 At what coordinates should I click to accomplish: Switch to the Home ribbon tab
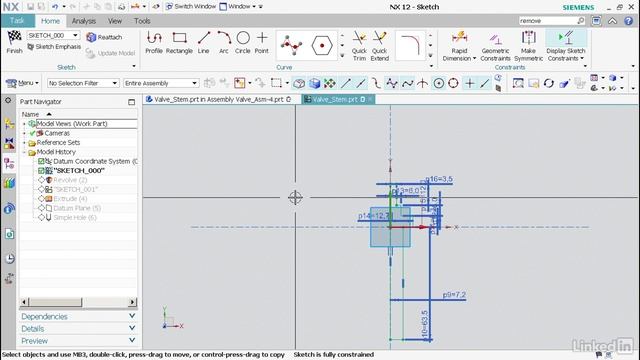(50, 21)
